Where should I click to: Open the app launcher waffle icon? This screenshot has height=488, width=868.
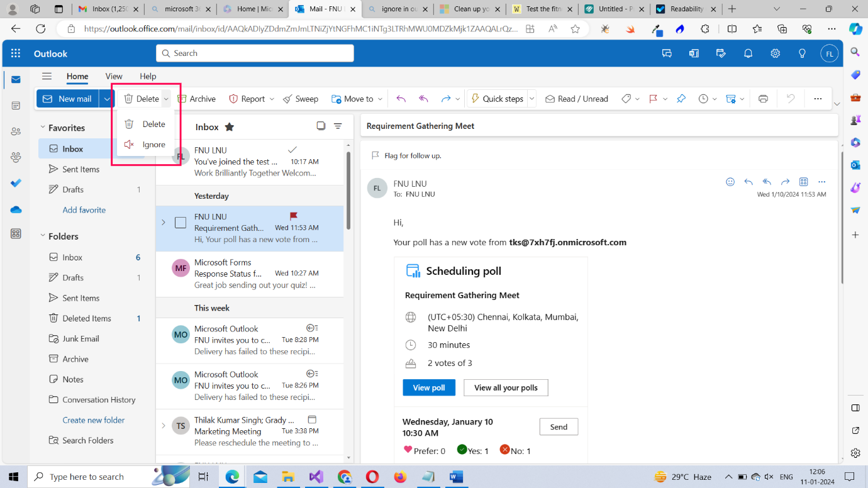pos(16,53)
